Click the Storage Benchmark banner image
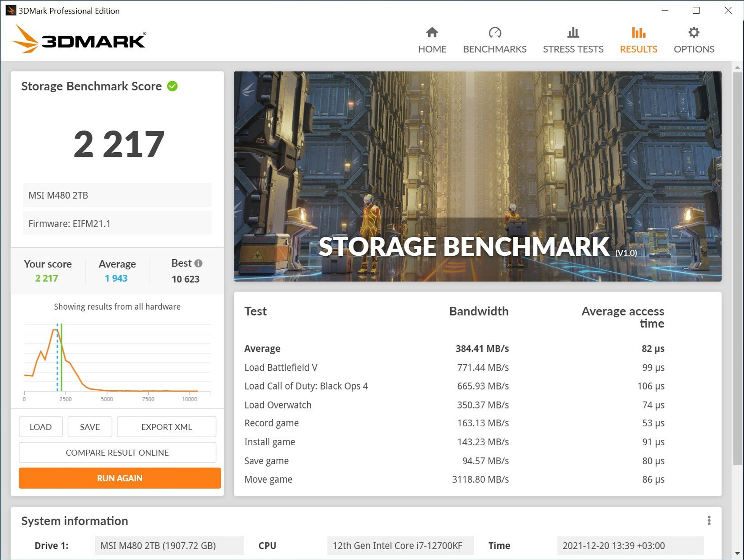The image size is (744, 560). click(477, 176)
